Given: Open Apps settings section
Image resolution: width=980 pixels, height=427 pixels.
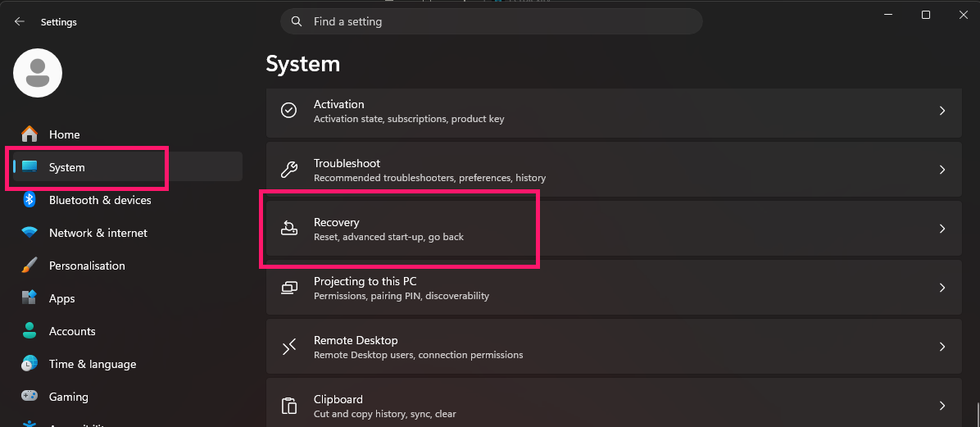Looking at the screenshot, I should 128,298.
